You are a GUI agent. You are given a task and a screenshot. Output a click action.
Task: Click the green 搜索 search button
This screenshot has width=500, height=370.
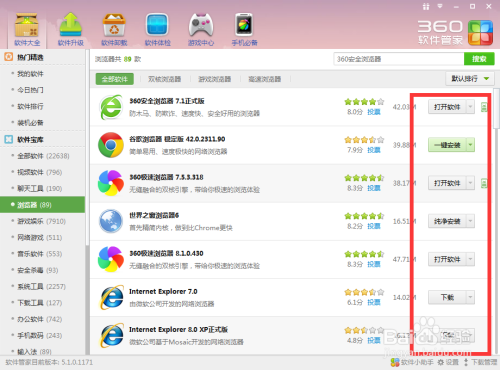coord(479,59)
